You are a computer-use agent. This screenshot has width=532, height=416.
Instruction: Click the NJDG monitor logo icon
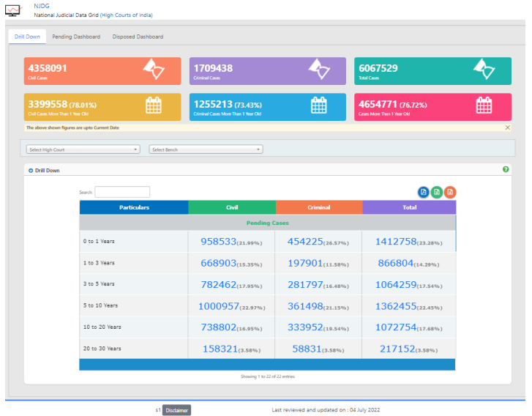15,10
